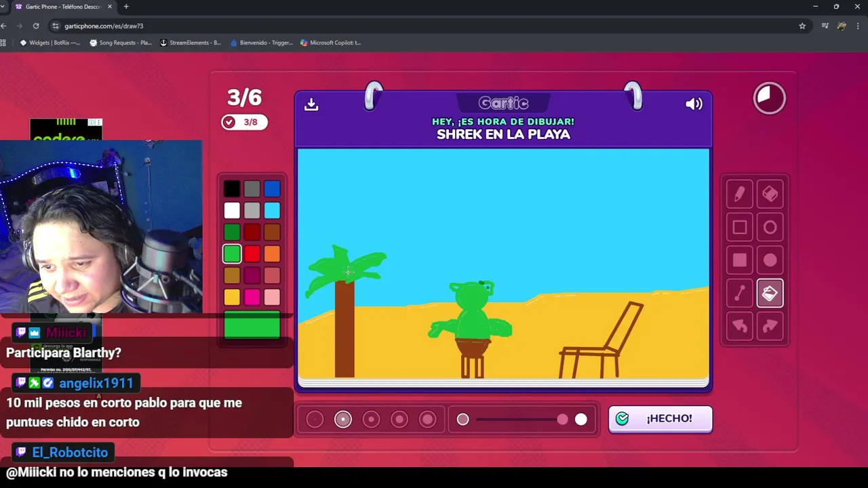Pick the tan ochre color swatch
868x488 pixels.
click(232, 275)
